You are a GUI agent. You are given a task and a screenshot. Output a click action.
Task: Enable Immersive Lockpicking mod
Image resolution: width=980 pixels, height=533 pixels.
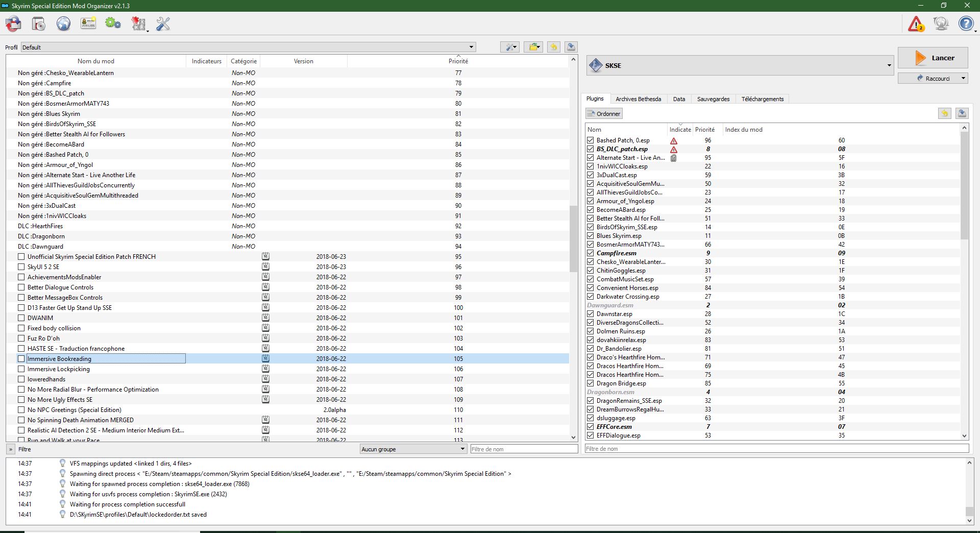[x=21, y=369]
